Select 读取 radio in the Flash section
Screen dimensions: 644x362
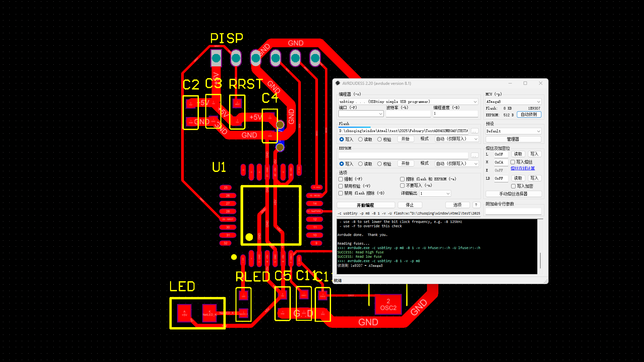tap(360, 139)
